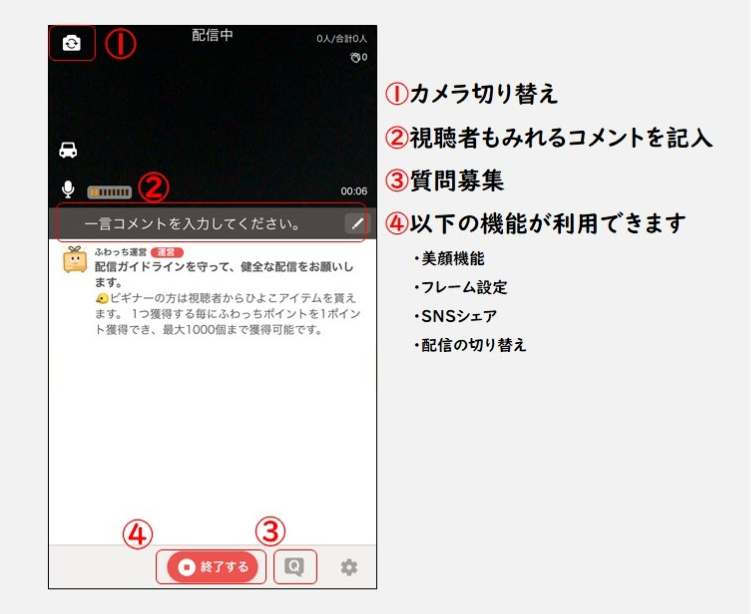Image resolution: width=751 pixels, height=614 pixels.
Task: Click the audio level meter bar
Action: (108, 191)
